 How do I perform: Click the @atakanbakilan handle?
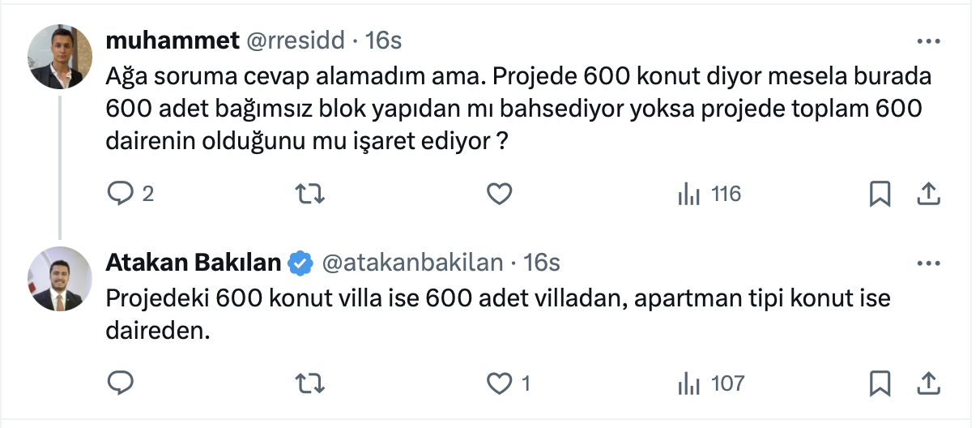pos(413,263)
